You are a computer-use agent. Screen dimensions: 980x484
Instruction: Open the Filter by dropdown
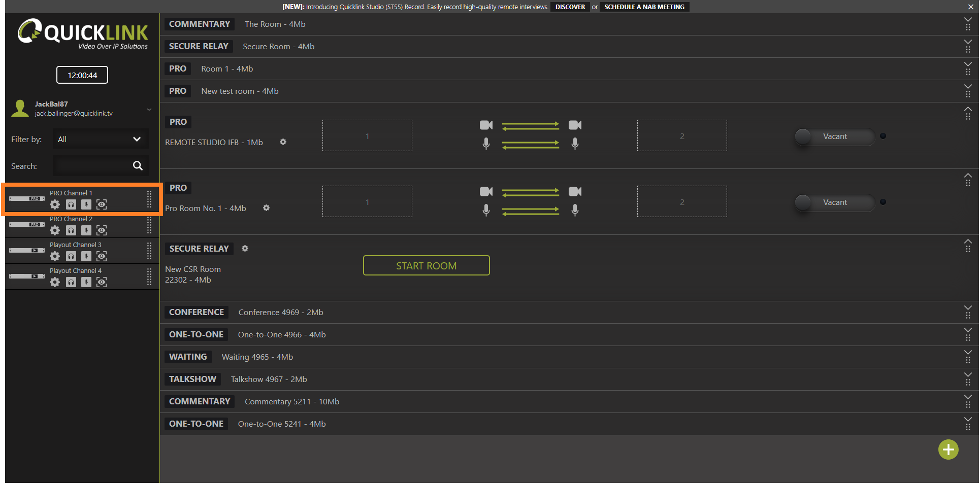pos(101,139)
